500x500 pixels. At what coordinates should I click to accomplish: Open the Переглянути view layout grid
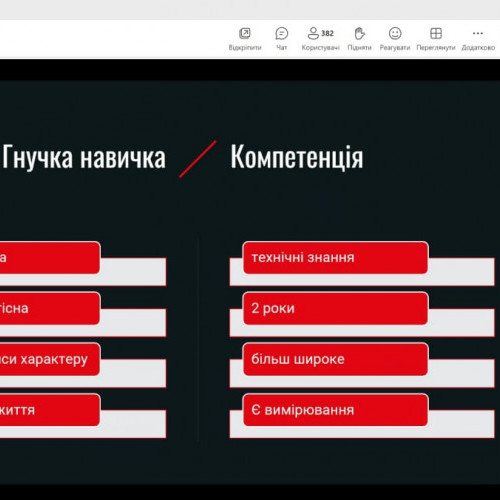pyautogui.click(x=436, y=33)
